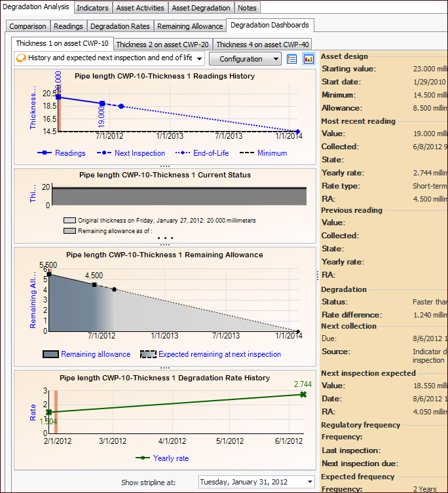Select Thickness 2 on asset CWP-20 tab

click(162, 45)
